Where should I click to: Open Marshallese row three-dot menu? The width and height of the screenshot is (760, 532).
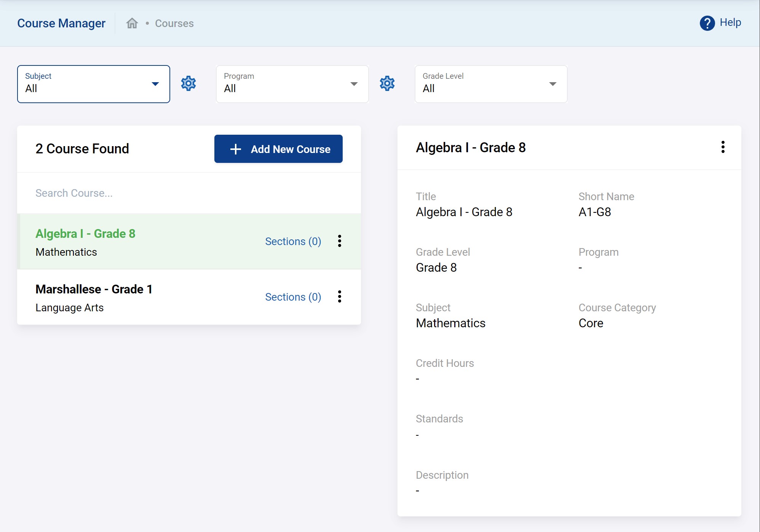(340, 296)
